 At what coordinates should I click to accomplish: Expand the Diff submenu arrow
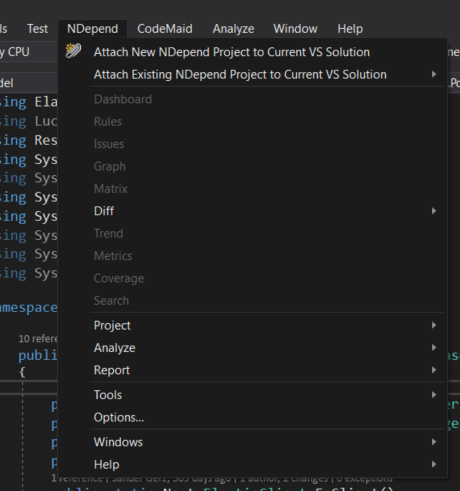coord(434,211)
